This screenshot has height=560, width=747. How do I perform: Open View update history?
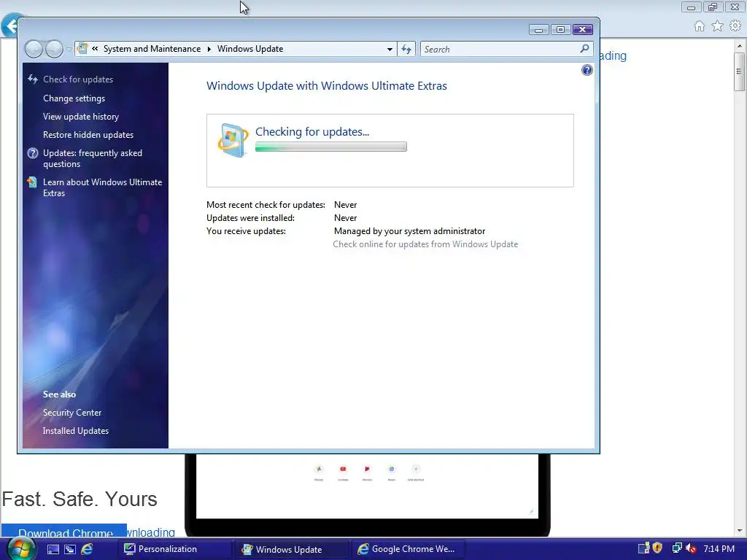pyautogui.click(x=81, y=117)
